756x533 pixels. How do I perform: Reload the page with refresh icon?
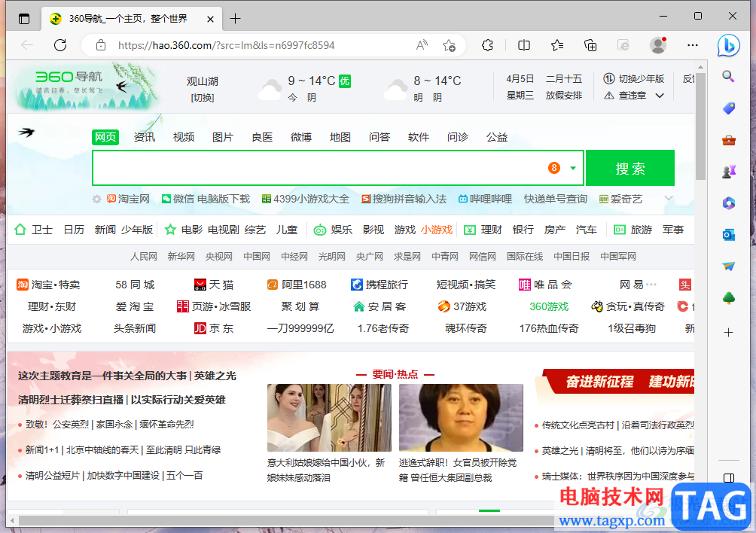point(60,45)
